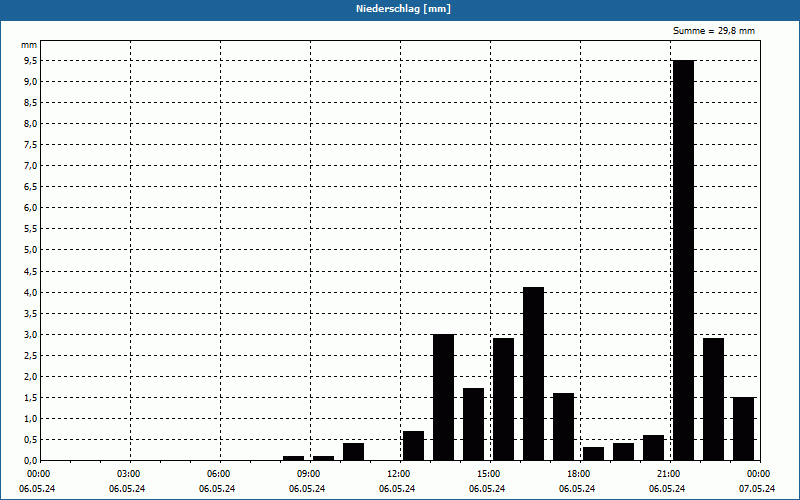Viewport: 800px width, 500px height.
Task: Click the 00:00 label above date 07.05.24
Action: coord(759,474)
